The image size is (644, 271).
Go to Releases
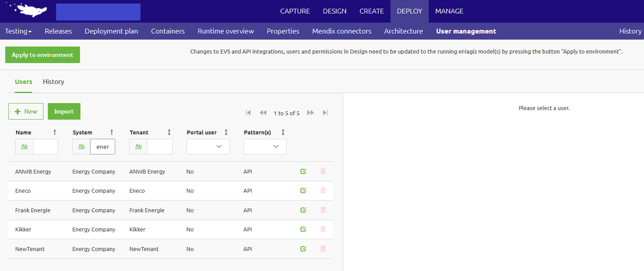pos(58,31)
